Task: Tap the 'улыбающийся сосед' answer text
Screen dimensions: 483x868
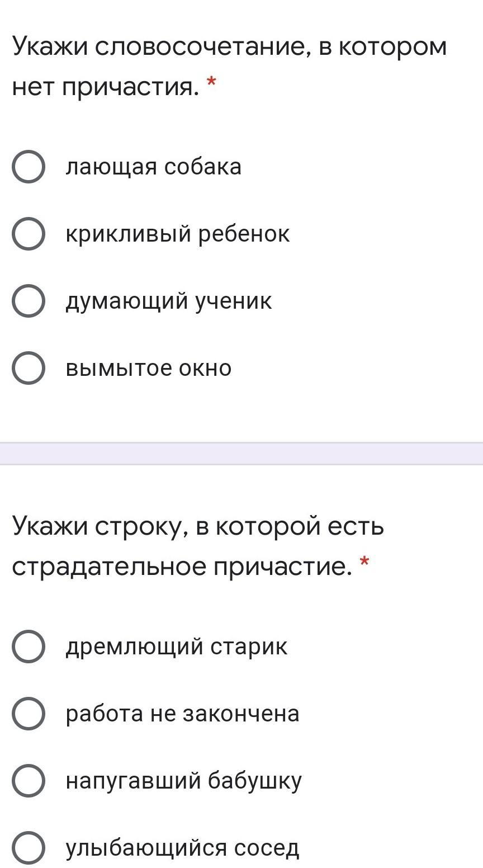Action: click(x=183, y=848)
